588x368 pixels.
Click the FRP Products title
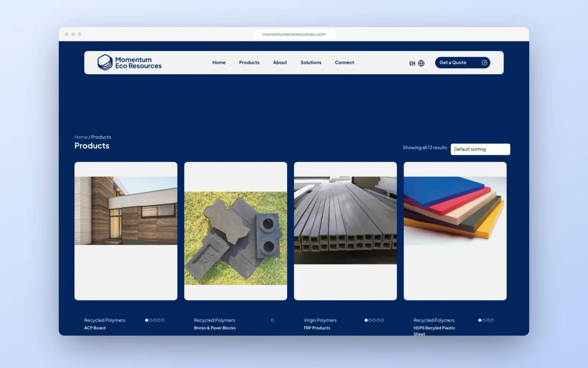317,328
